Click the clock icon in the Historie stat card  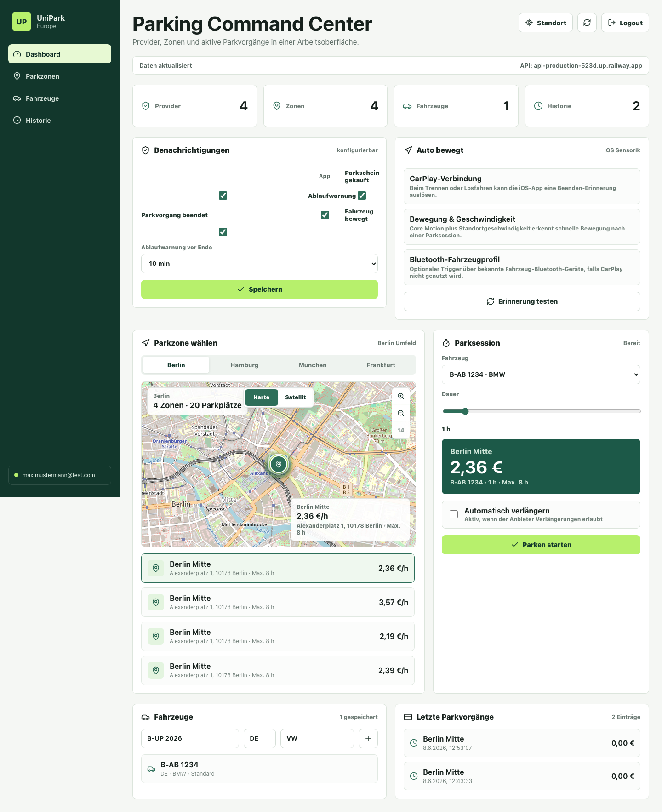[x=538, y=106]
